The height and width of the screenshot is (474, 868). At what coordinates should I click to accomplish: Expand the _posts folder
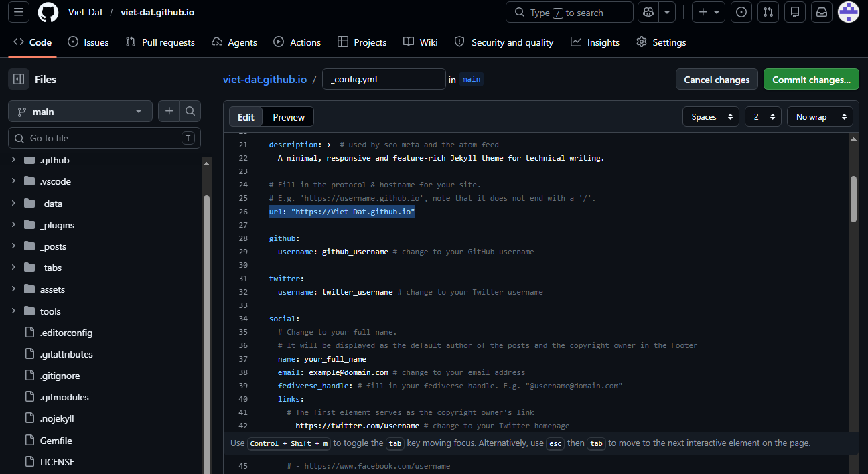(x=13, y=246)
